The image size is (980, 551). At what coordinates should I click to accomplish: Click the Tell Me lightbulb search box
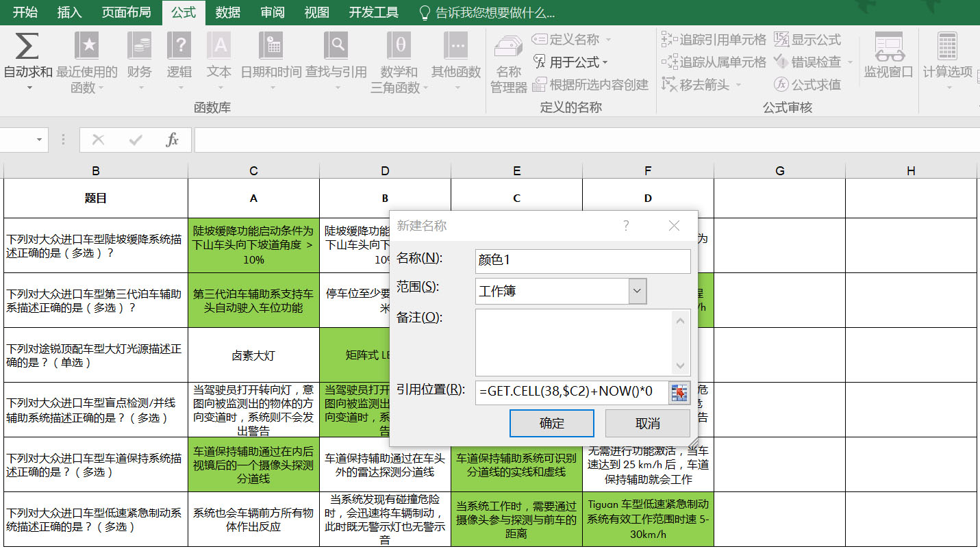[486, 13]
